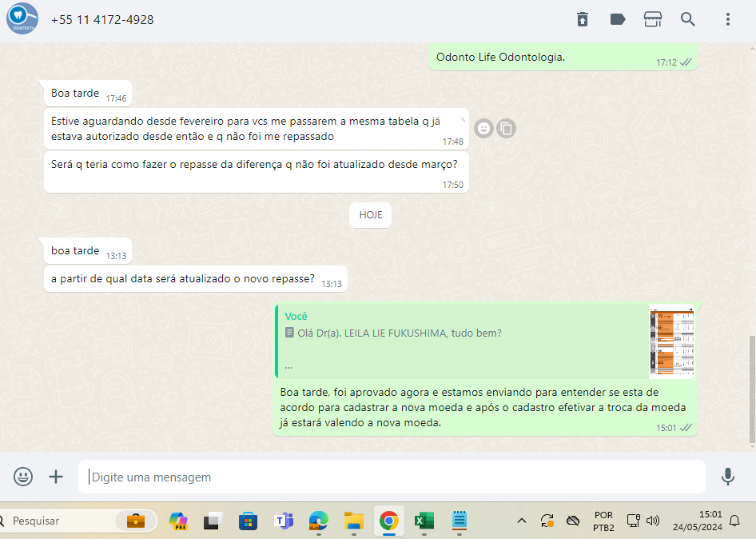Click the chat vertical scrollbar thumb

(x=752, y=389)
